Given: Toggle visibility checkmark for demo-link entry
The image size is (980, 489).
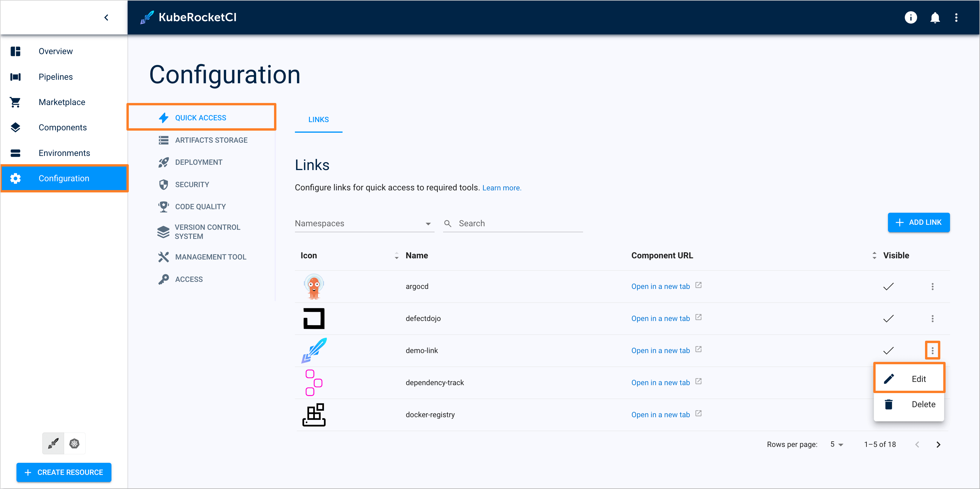Looking at the screenshot, I should (x=888, y=350).
